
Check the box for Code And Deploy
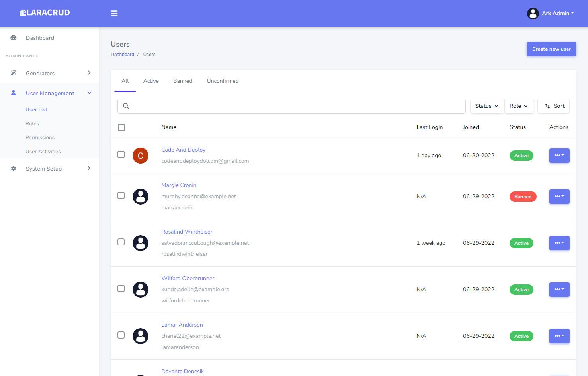[121, 154]
